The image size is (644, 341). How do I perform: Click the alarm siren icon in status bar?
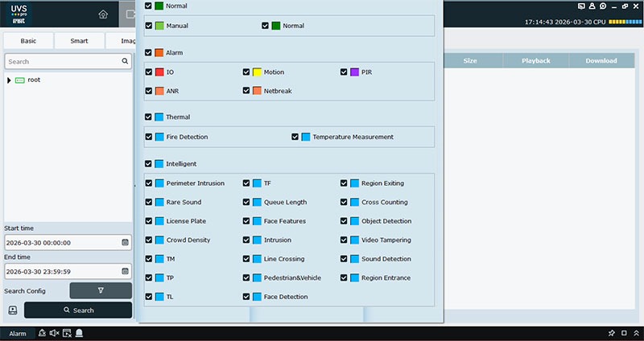click(x=80, y=333)
